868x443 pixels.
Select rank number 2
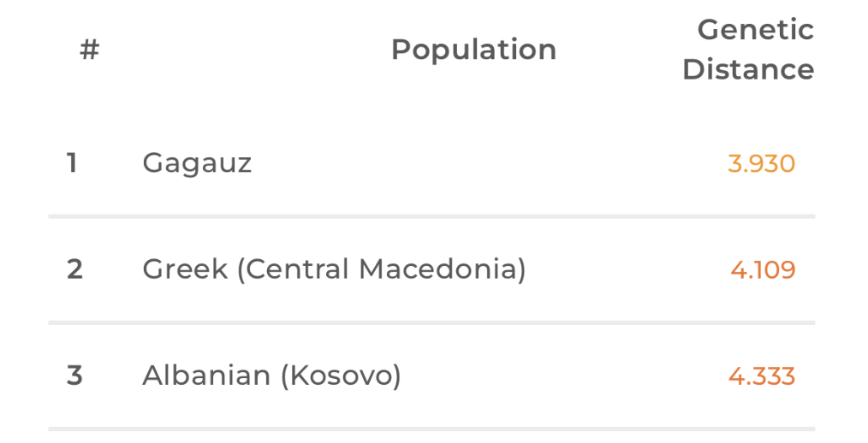[x=74, y=269]
